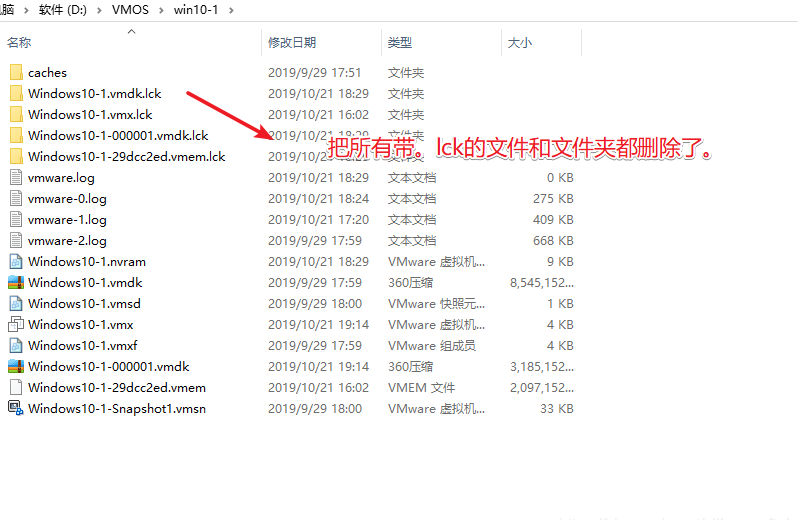Click the vmware-2.log file icon
Image resolution: width=798 pixels, height=520 pixels.
coord(16,240)
